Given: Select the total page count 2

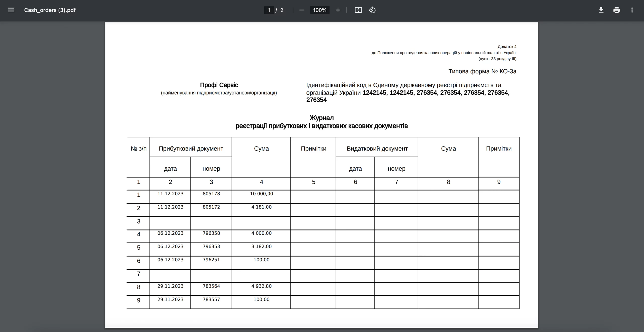Looking at the screenshot, I should click(x=282, y=10).
